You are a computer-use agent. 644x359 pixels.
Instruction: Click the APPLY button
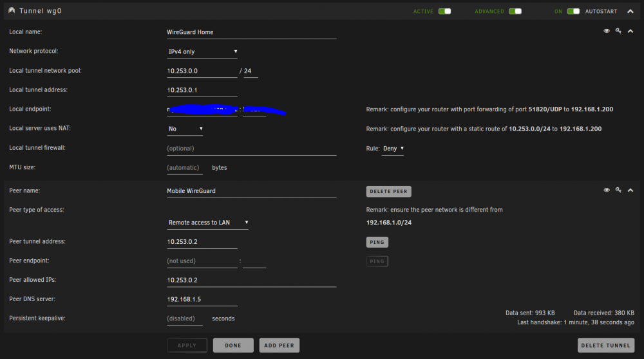click(187, 345)
